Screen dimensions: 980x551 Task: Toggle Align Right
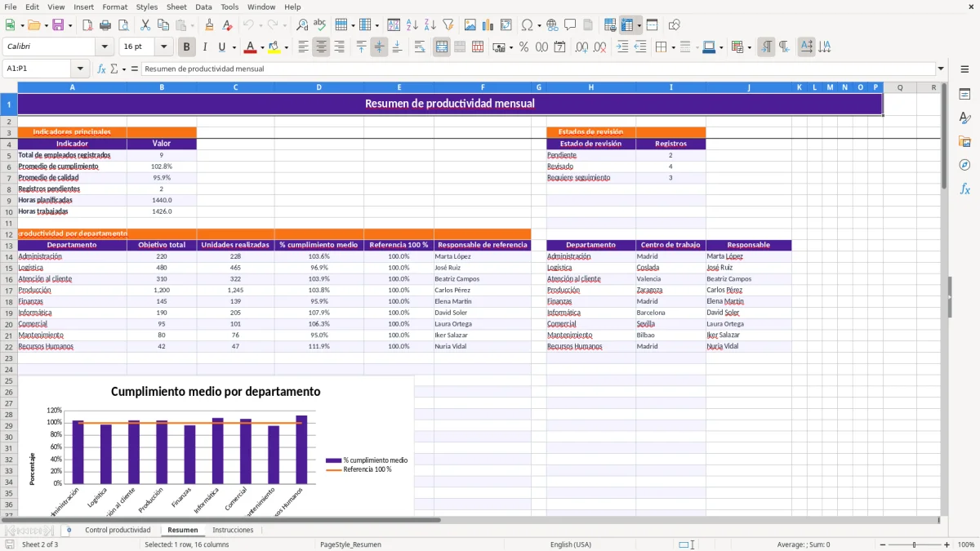tap(340, 47)
